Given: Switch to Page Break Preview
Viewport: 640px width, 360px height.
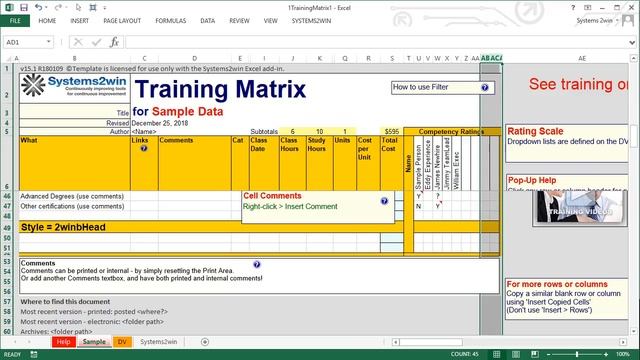Looking at the screenshot, I should 535,354.
